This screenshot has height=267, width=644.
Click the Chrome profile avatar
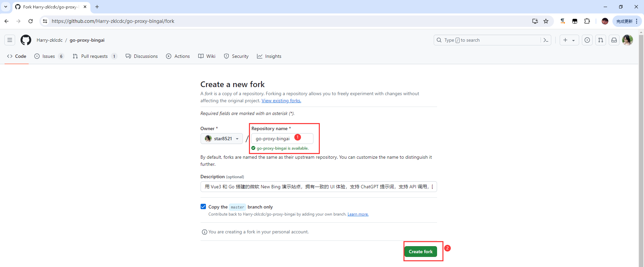605,21
